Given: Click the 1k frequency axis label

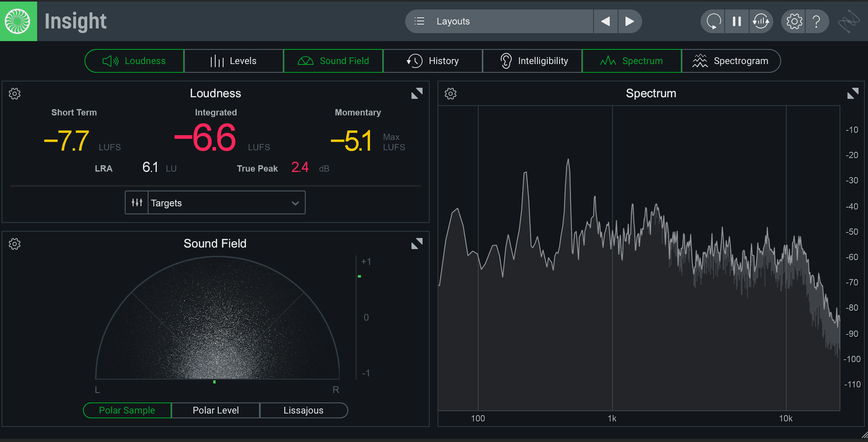Looking at the screenshot, I should point(612,419).
